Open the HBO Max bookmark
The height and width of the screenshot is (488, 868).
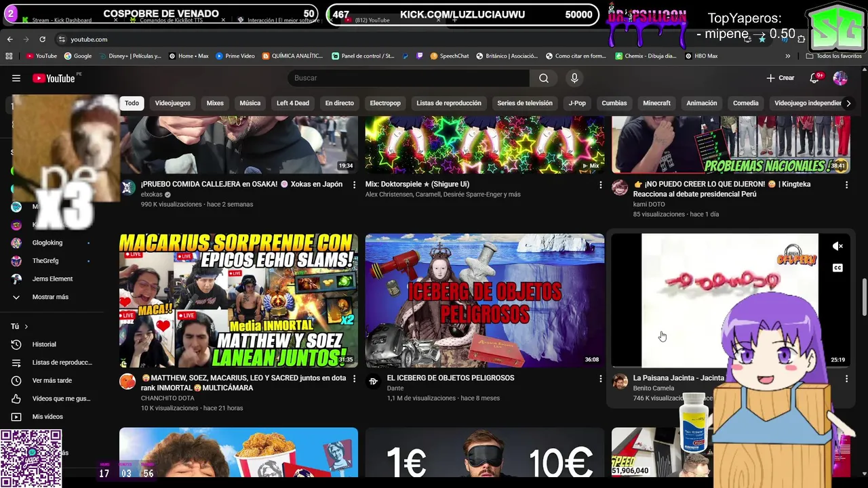tap(701, 56)
